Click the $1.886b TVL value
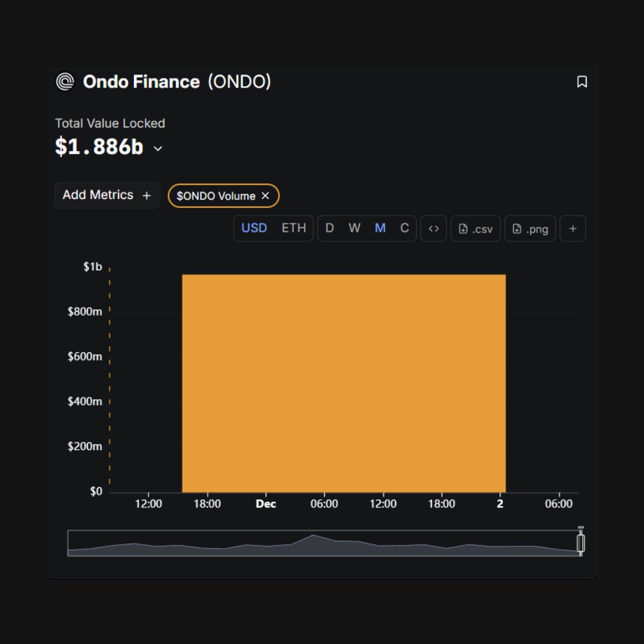This screenshot has width=644, height=644. click(99, 147)
